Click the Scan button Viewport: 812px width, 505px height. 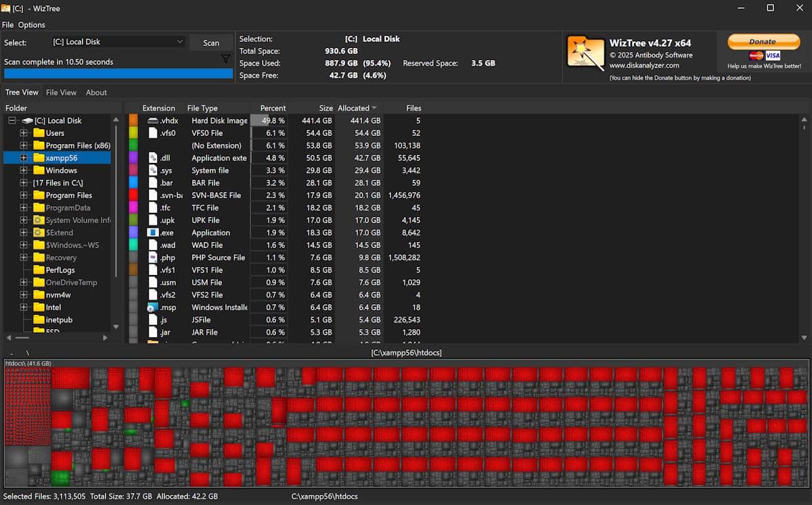click(x=211, y=42)
